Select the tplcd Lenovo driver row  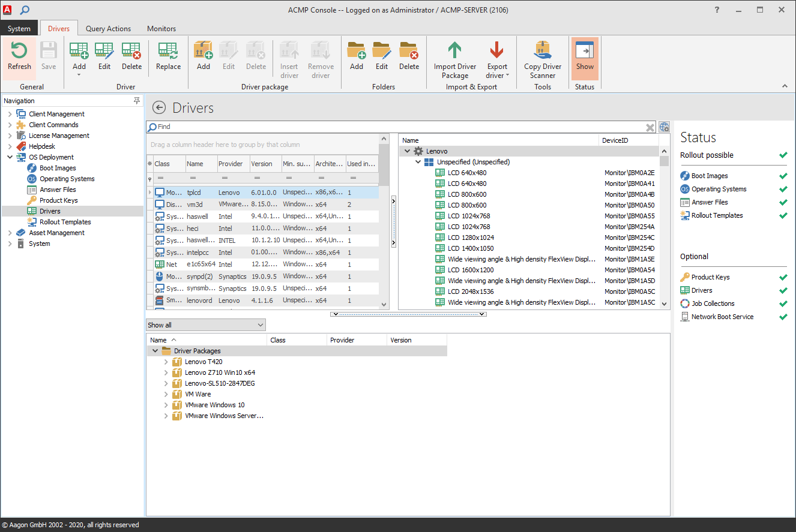(262, 193)
